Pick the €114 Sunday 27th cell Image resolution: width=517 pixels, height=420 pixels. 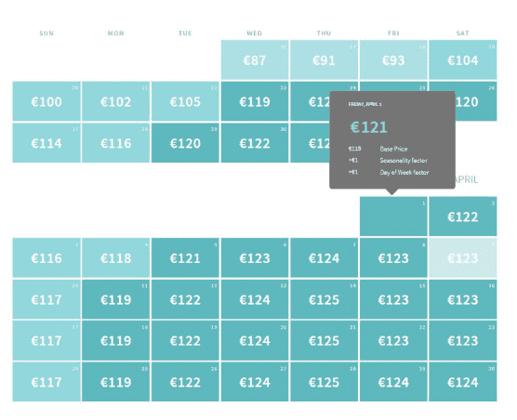(46, 143)
